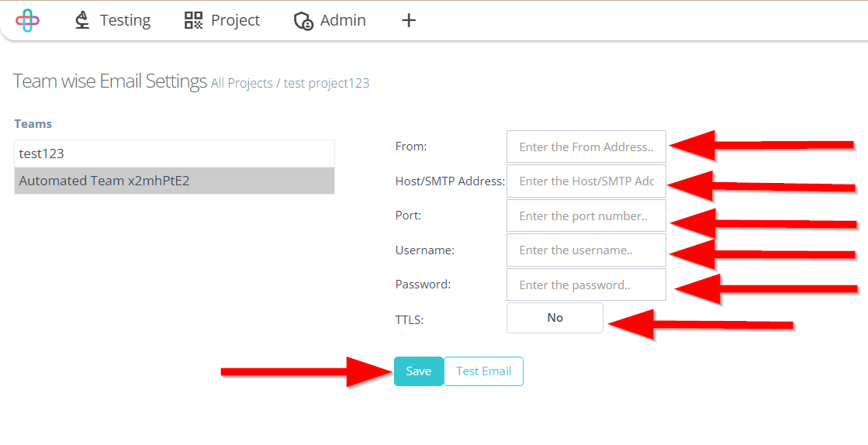Open the Admin menu label
Image resolution: width=868 pixels, height=445 pixels.
[343, 20]
